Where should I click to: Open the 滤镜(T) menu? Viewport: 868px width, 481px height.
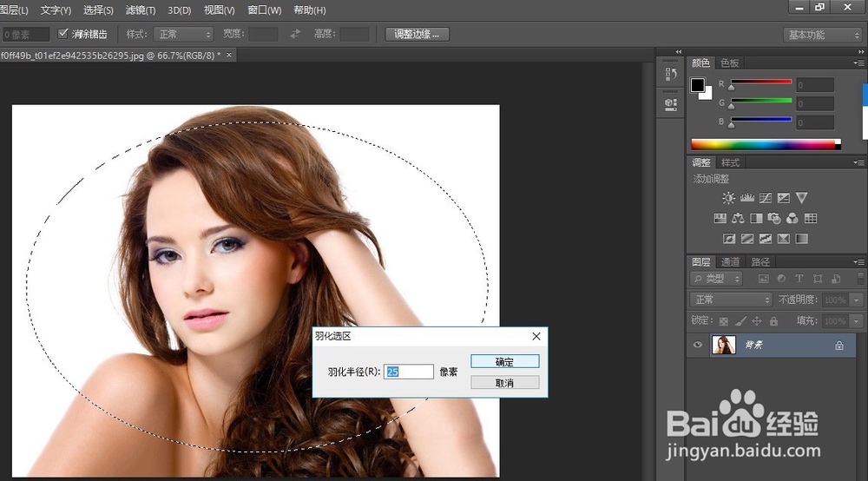pos(141,10)
